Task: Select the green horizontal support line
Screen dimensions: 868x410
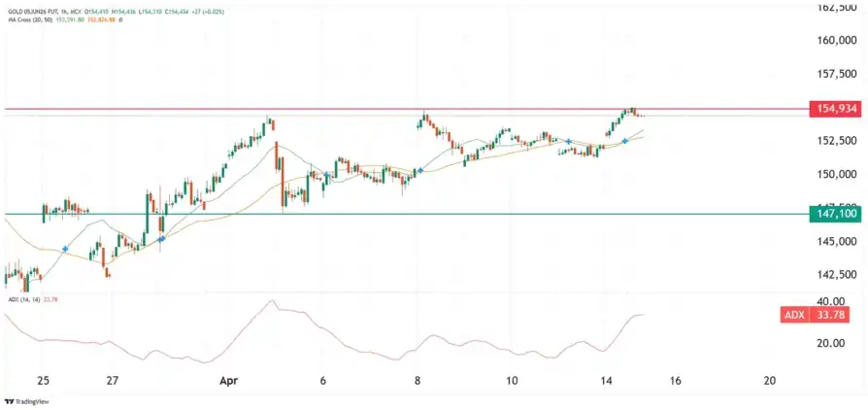Action: coord(388,214)
